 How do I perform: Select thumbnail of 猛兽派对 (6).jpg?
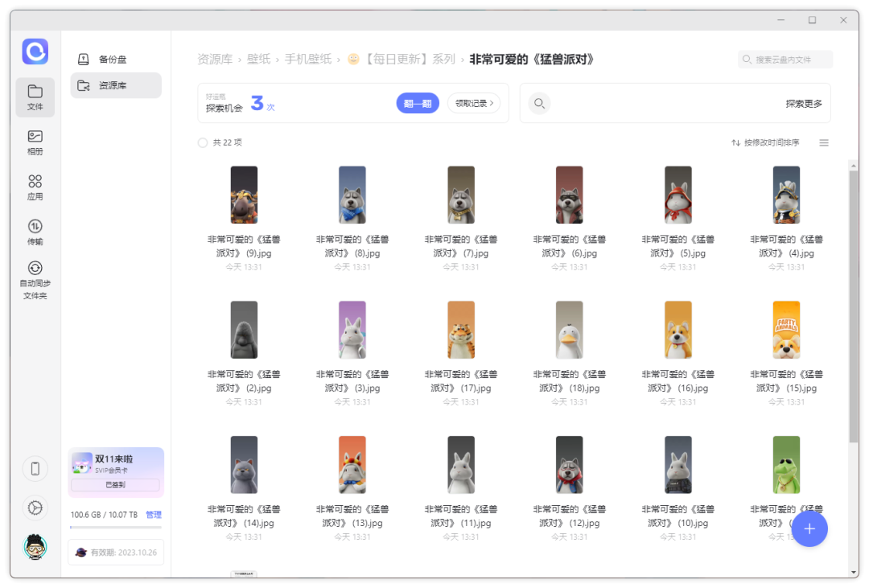pyautogui.click(x=569, y=195)
